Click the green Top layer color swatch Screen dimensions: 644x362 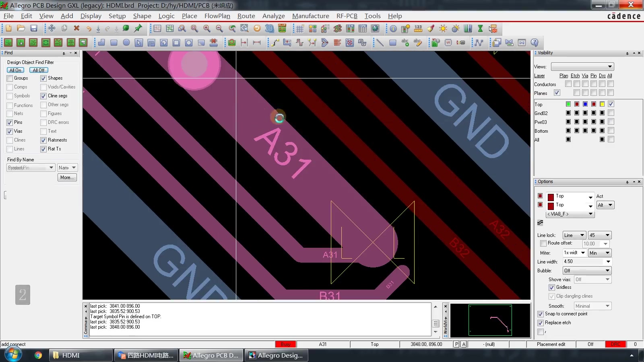[x=568, y=104]
